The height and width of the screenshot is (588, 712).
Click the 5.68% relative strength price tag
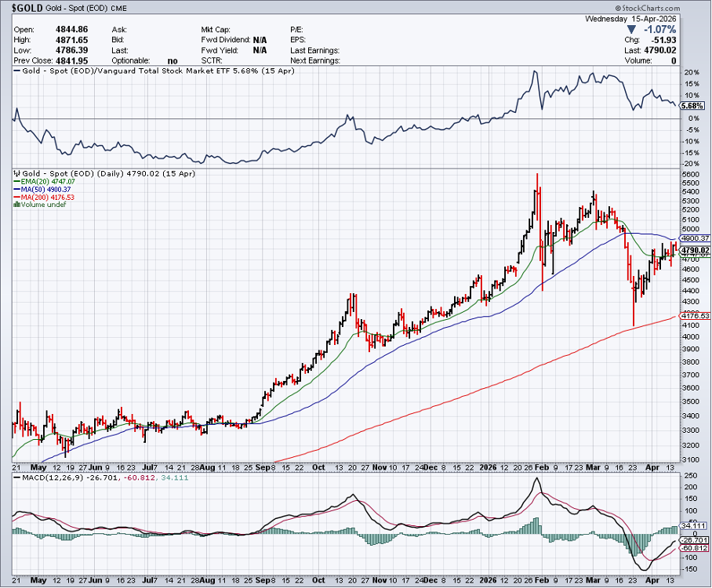point(692,105)
